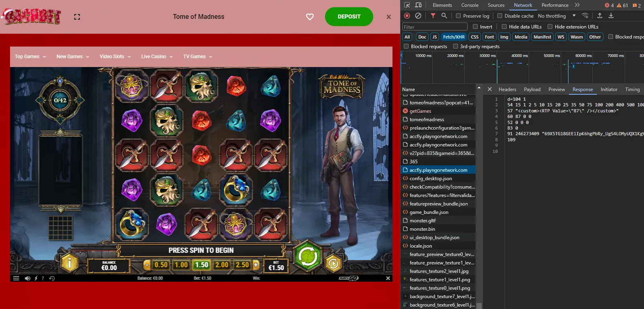This screenshot has width=644, height=309.
Task: Select the 2.00 bet value
Action: pyautogui.click(x=222, y=265)
